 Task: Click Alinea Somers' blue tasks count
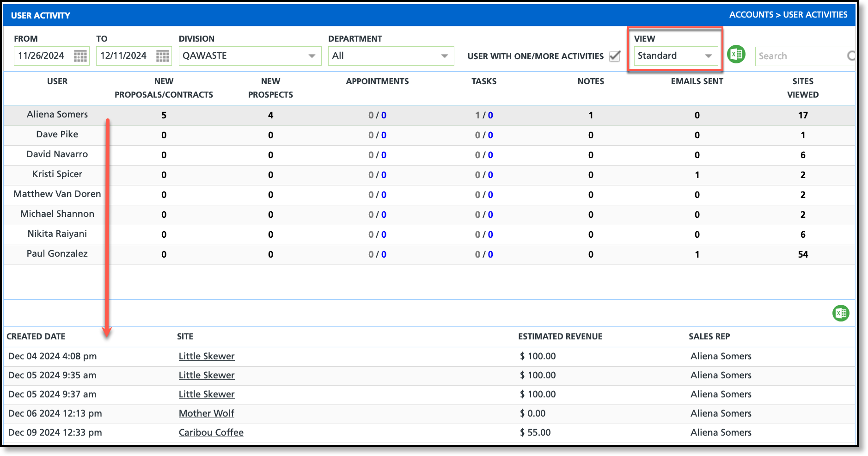point(490,115)
